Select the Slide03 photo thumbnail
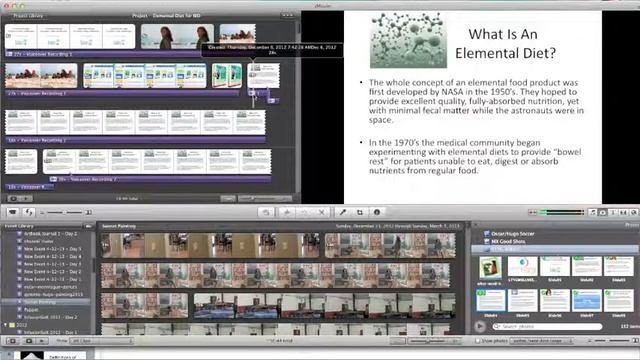The image size is (640, 360). pos(619,267)
